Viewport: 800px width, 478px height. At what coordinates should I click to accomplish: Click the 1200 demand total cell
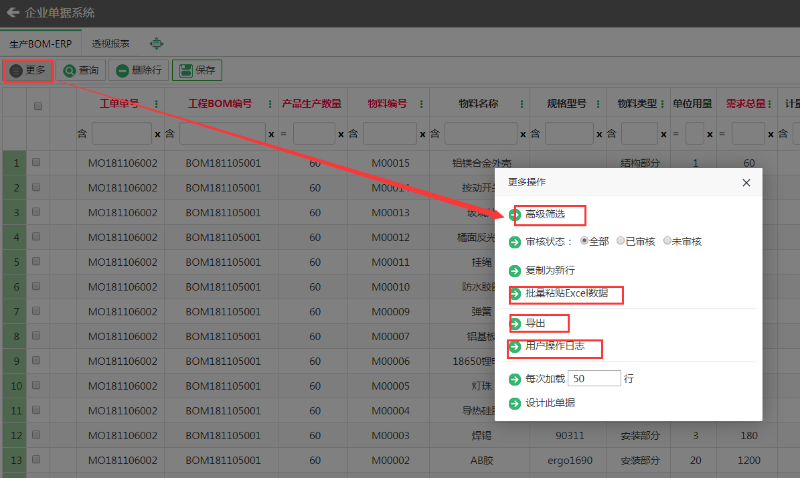pyautogui.click(x=749, y=460)
